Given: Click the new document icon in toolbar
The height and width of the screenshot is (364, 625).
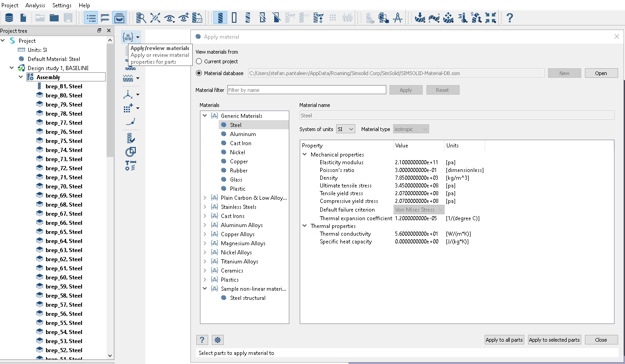Looking at the screenshot, I should point(23,18).
